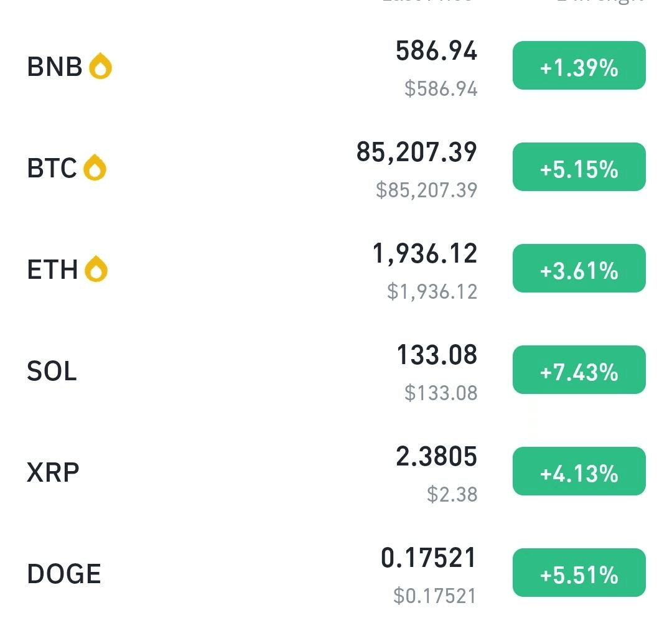Tap the DOGE +5.51% green badge

click(579, 573)
